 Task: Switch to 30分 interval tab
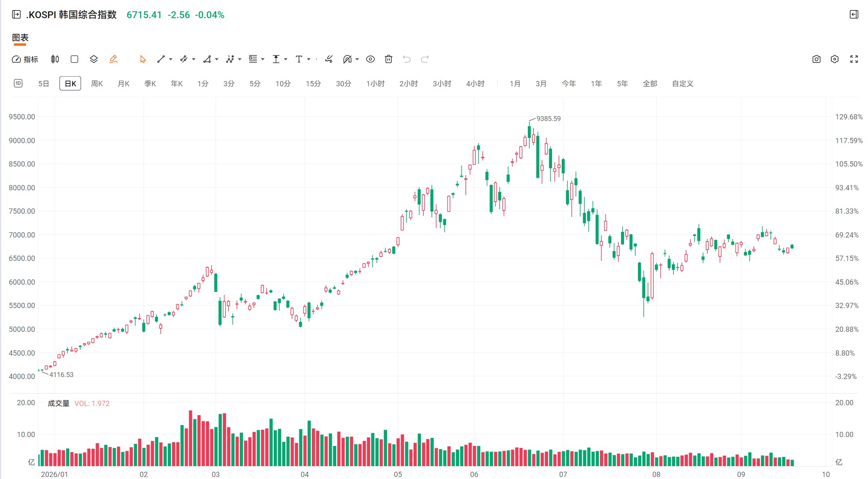[x=343, y=83]
